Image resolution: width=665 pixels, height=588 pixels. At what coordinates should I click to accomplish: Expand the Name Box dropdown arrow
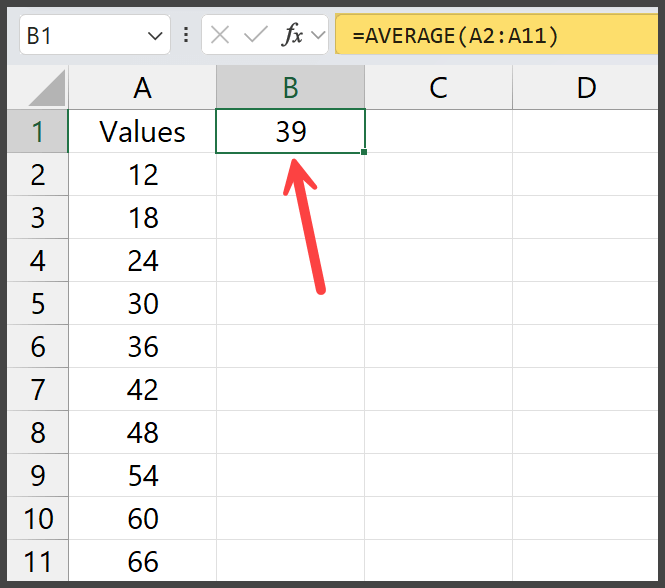155,36
